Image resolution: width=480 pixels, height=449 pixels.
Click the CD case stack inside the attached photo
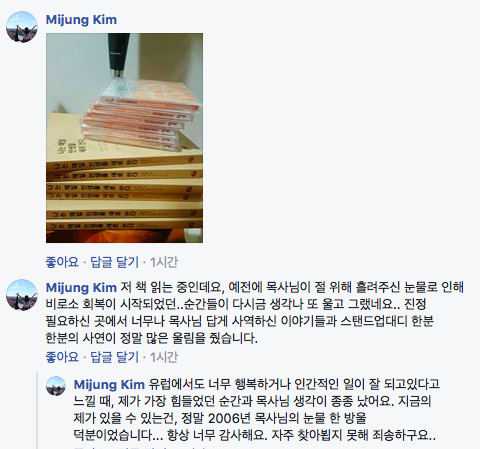140,115
